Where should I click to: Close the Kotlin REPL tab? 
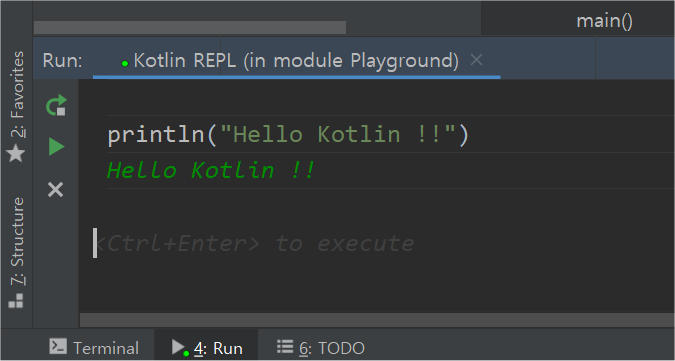(476, 60)
